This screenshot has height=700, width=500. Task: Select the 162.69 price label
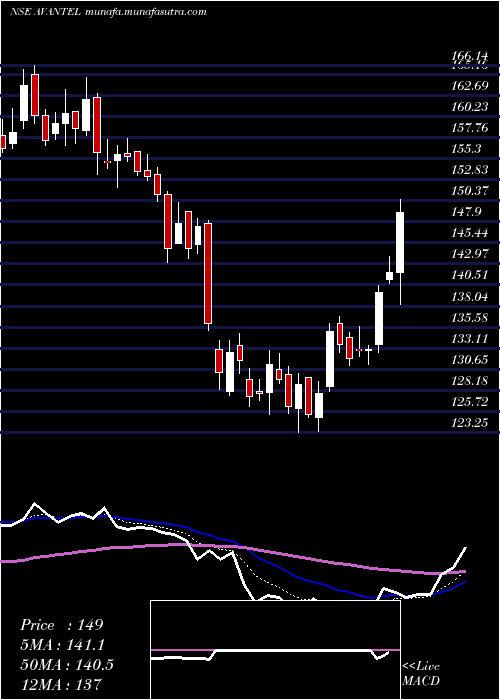coord(470,85)
